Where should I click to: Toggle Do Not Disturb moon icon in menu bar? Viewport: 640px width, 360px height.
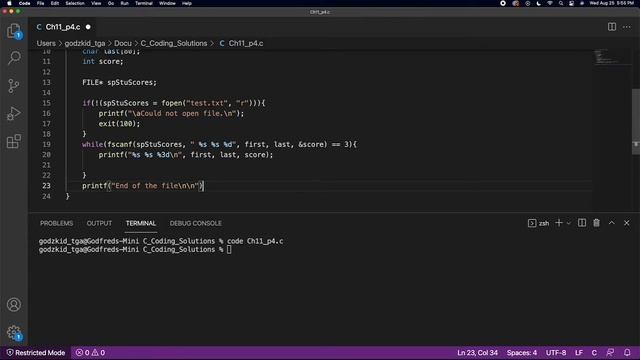pyautogui.click(x=538, y=3)
